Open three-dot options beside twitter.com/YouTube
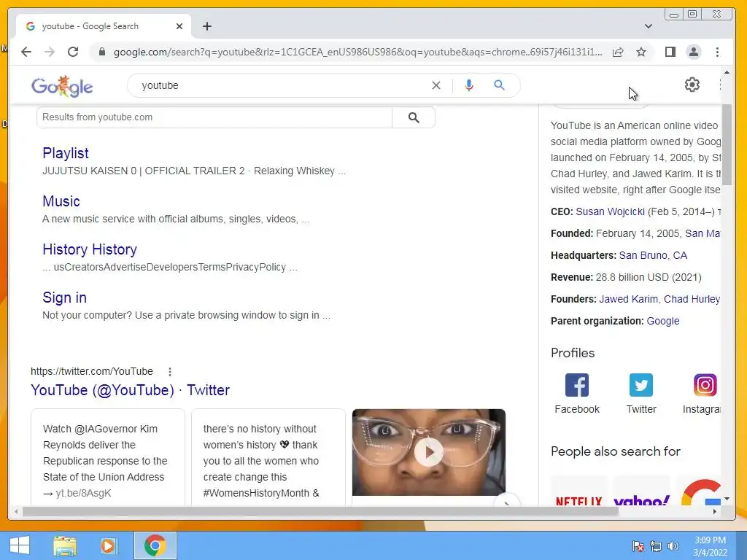 pos(169,371)
